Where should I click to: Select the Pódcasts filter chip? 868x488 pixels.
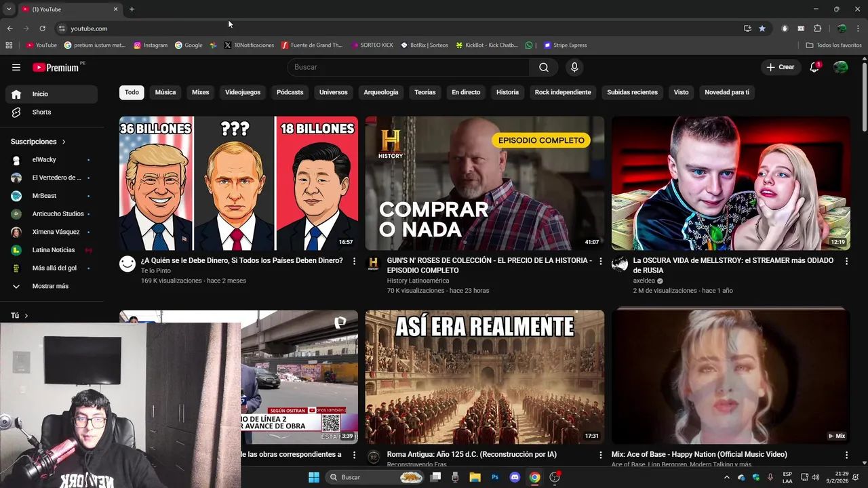pos(290,92)
